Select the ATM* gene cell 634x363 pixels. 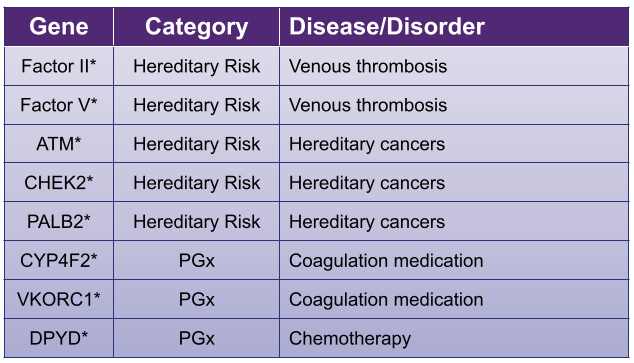point(59,144)
